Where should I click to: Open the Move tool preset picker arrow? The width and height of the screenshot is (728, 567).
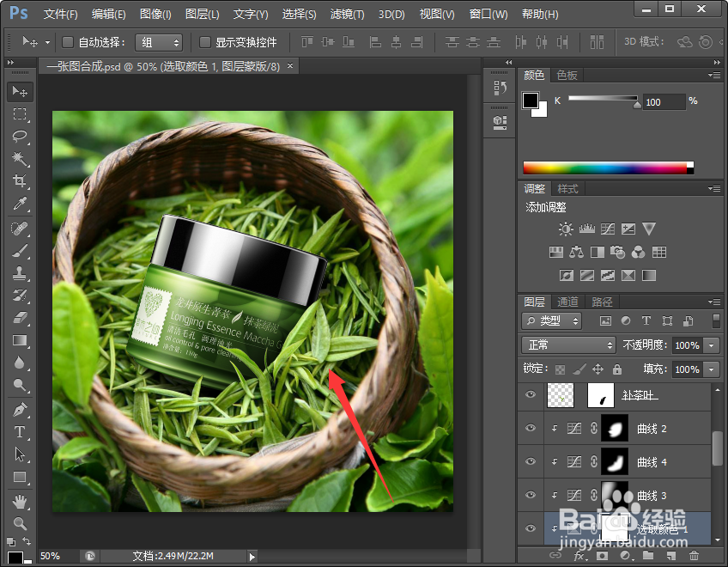47,42
